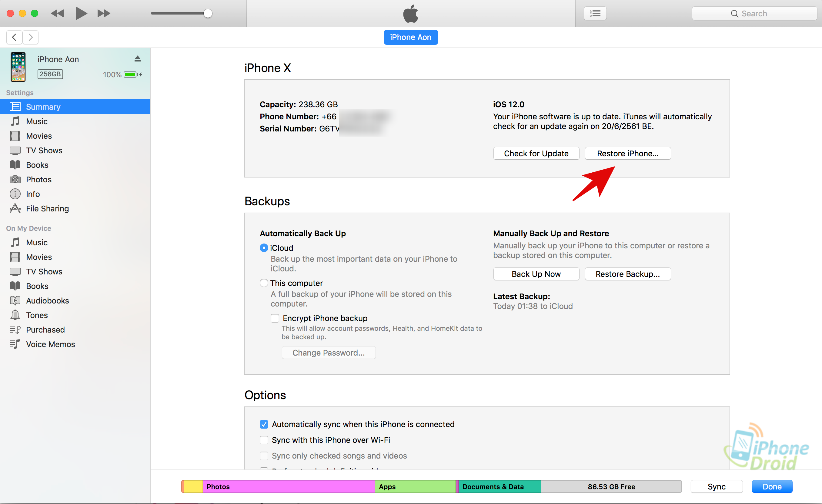Uncheck Automatically sync when iPhone is connected
Image resolution: width=822 pixels, height=504 pixels.
pos(264,424)
